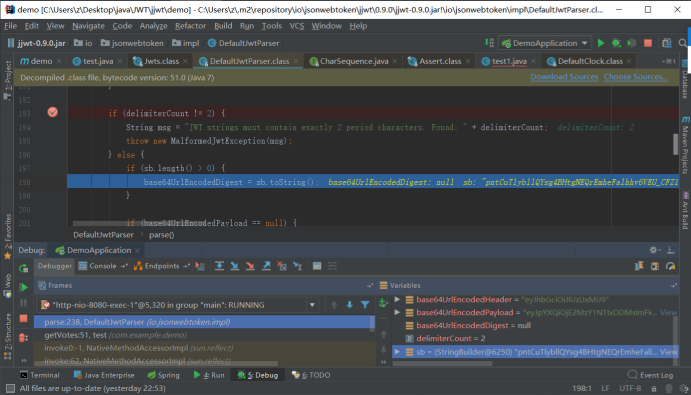Resume program with green arrow in debug sidebar
The width and height of the screenshot is (691, 395).
click(23, 287)
